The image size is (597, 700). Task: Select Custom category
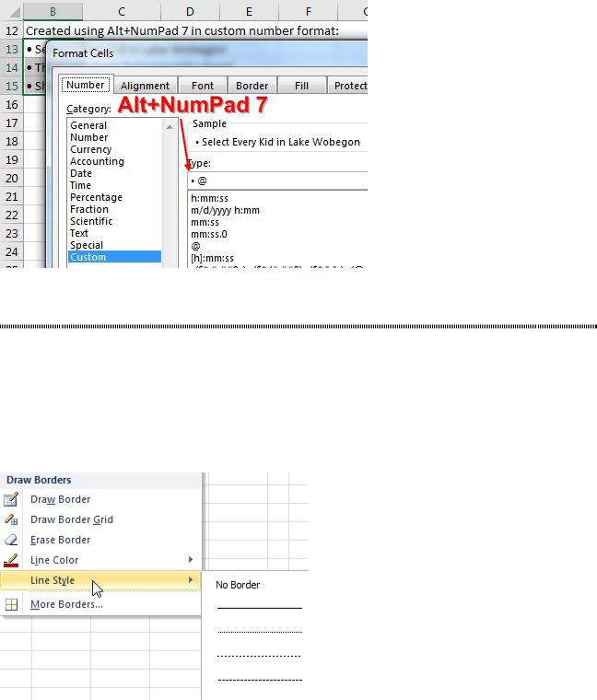click(x=115, y=257)
